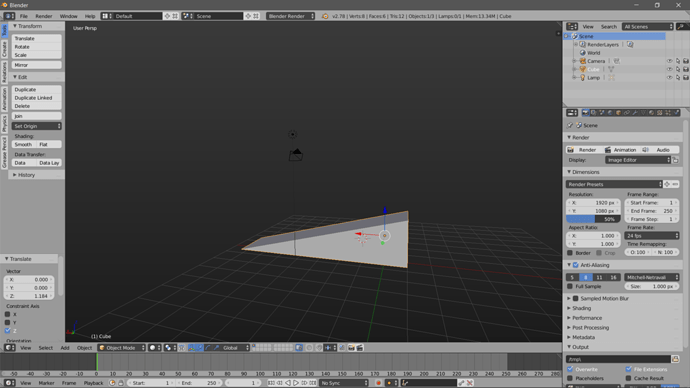The width and height of the screenshot is (690, 388).
Task: Click the play animation button in timeline
Action: [296, 383]
